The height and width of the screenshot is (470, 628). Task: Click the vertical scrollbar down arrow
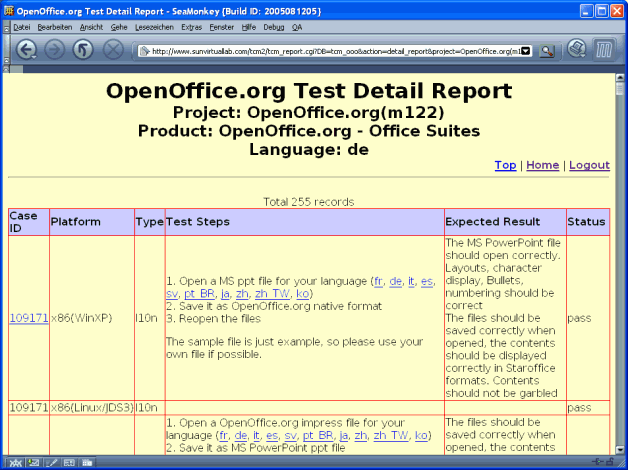pos(620,448)
